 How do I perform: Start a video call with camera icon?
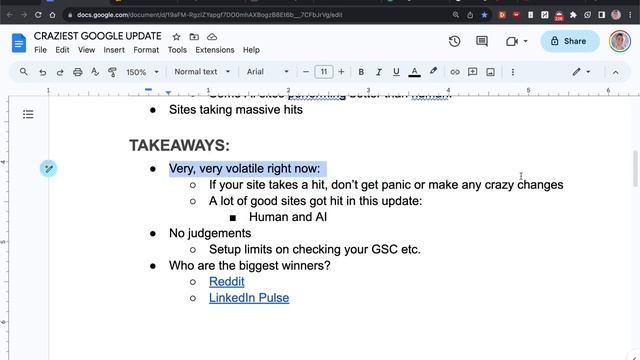pos(512,41)
